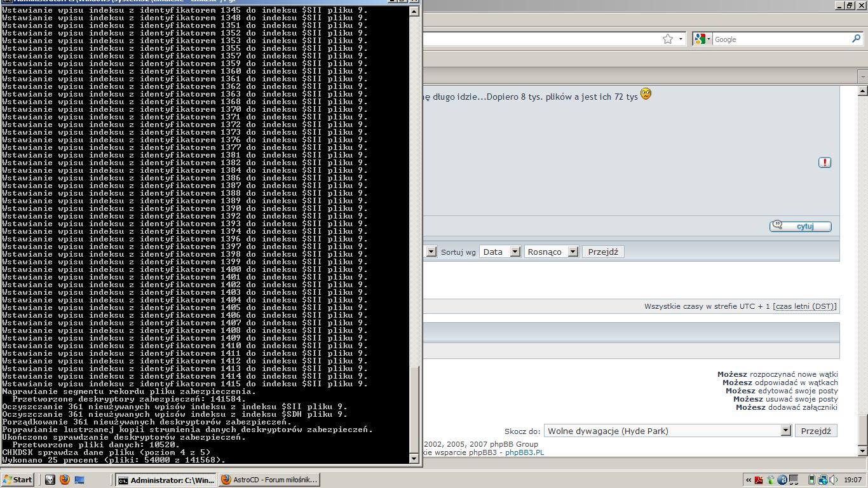868x488 pixels.
Task: Click the "Wszystkie czasy w strefie UTC + 1" text
Action: (x=707, y=306)
